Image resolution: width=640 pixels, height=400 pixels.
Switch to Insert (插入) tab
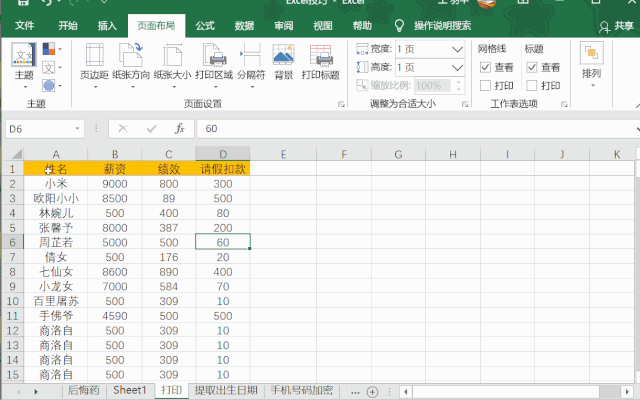pyautogui.click(x=107, y=26)
